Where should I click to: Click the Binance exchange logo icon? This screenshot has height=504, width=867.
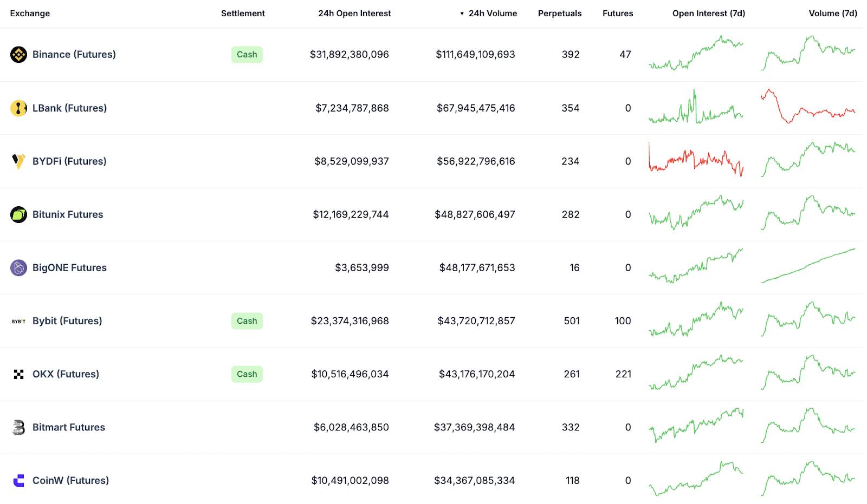pos(18,55)
